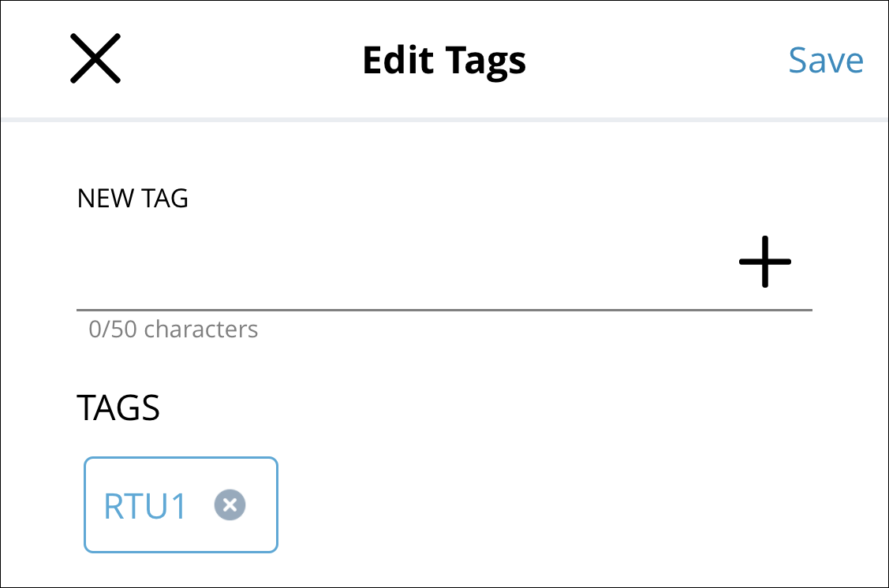
Task: Click the circular x on RTU1 chip
Action: pos(230,505)
